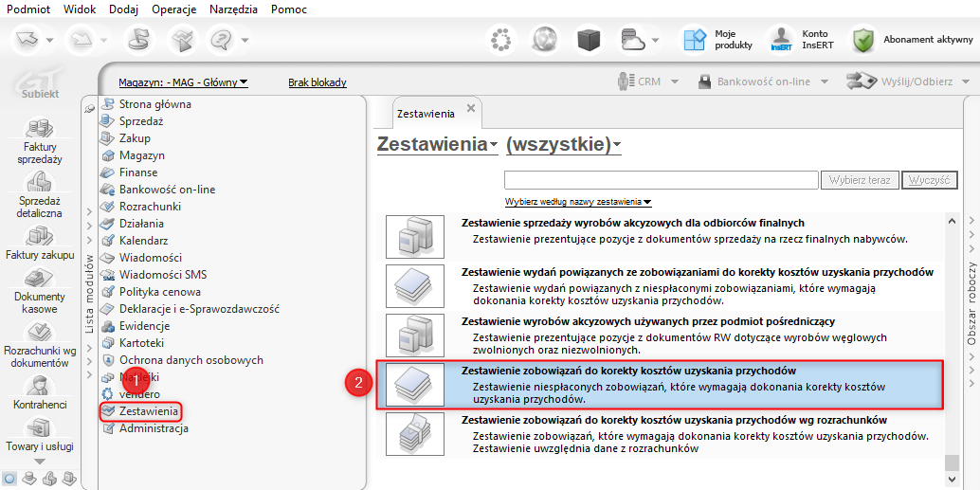
Task: Close the Zestawienia tab
Action: click(471, 107)
